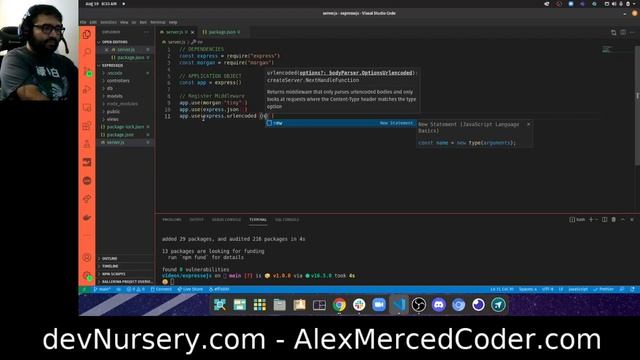640x360 pixels.
Task: Open Slack from the dock
Action: [359, 304]
